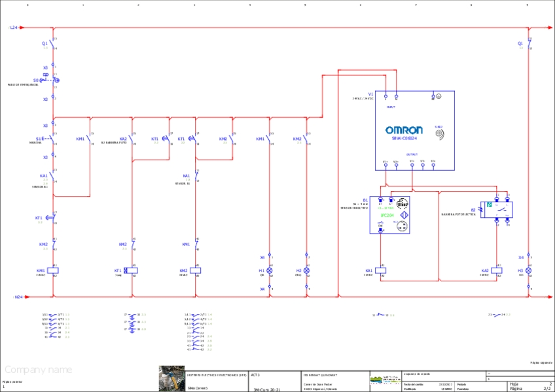Click the H1 indicator lamp symbol

click(x=270, y=270)
